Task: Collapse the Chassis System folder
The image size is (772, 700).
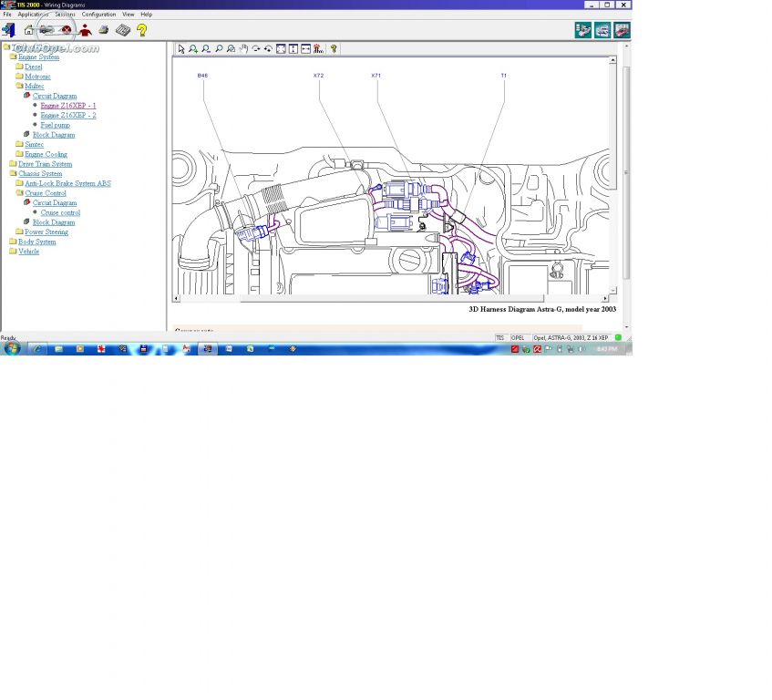Action: (x=14, y=173)
